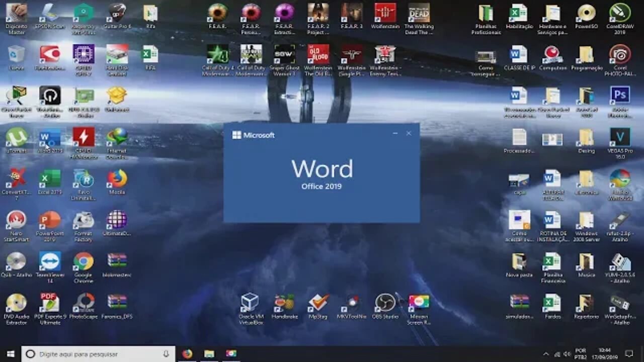Select the Oracle VM VirtualBox icon
Image resolution: width=644 pixels, height=362 pixels.
(x=251, y=309)
